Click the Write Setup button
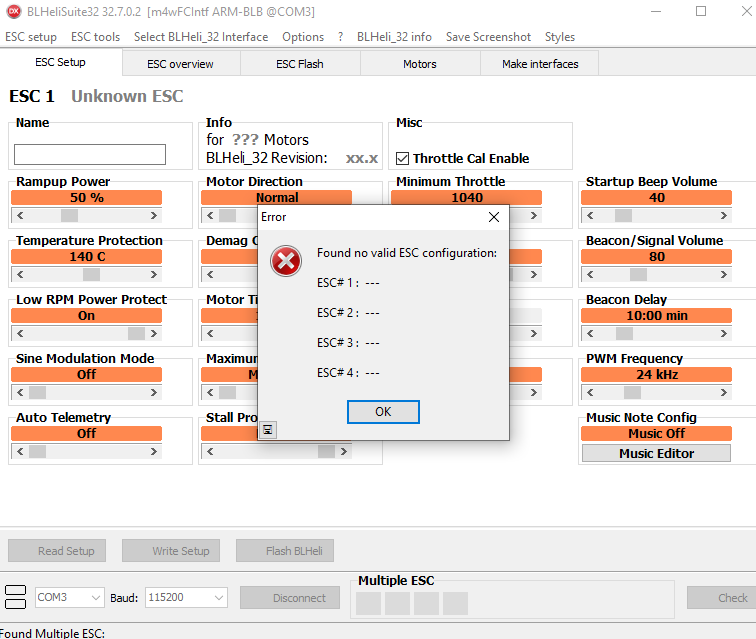This screenshot has height=639, width=756. pyautogui.click(x=171, y=551)
